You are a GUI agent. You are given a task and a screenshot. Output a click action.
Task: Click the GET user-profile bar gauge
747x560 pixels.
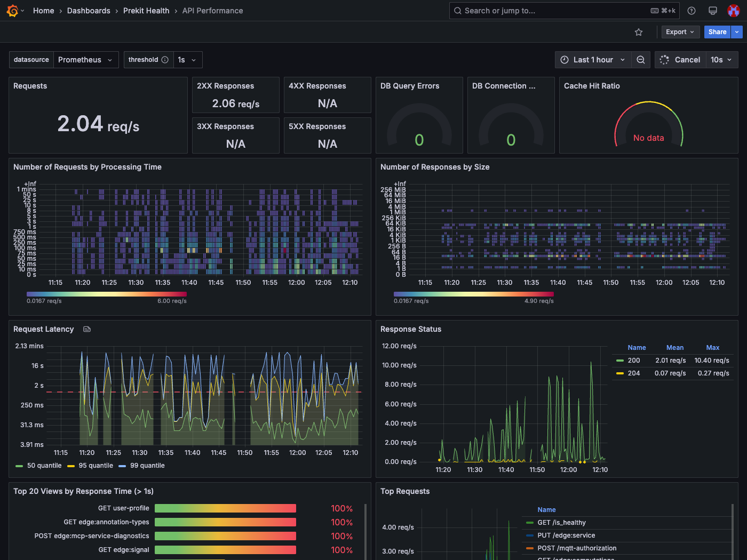[225, 508]
